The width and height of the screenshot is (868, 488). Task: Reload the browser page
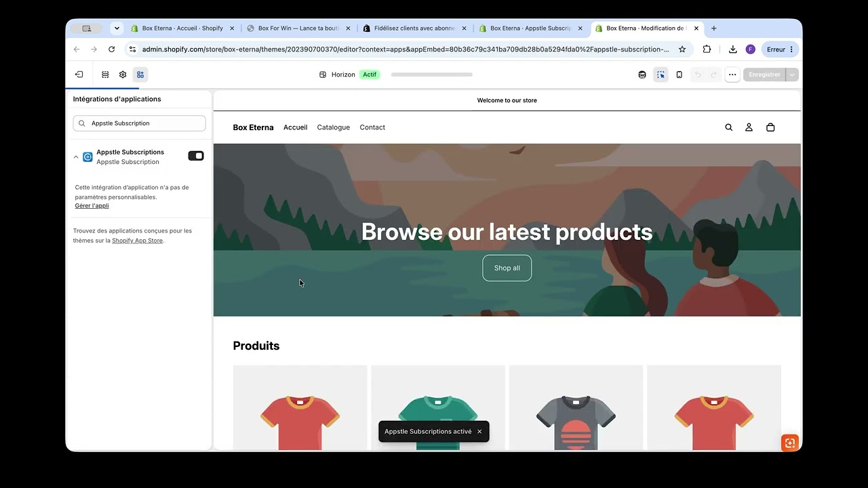click(112, 49)
